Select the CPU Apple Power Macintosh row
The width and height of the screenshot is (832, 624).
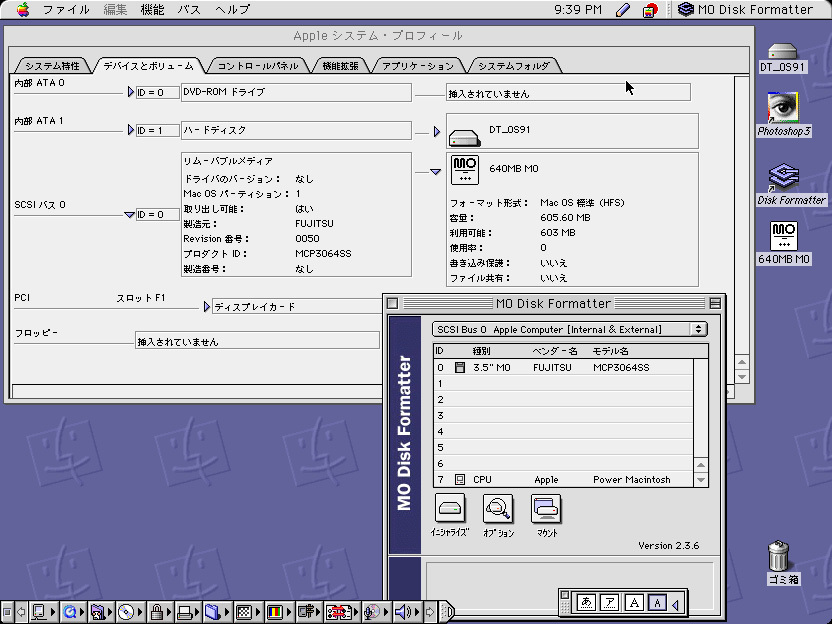click(563, 480)
